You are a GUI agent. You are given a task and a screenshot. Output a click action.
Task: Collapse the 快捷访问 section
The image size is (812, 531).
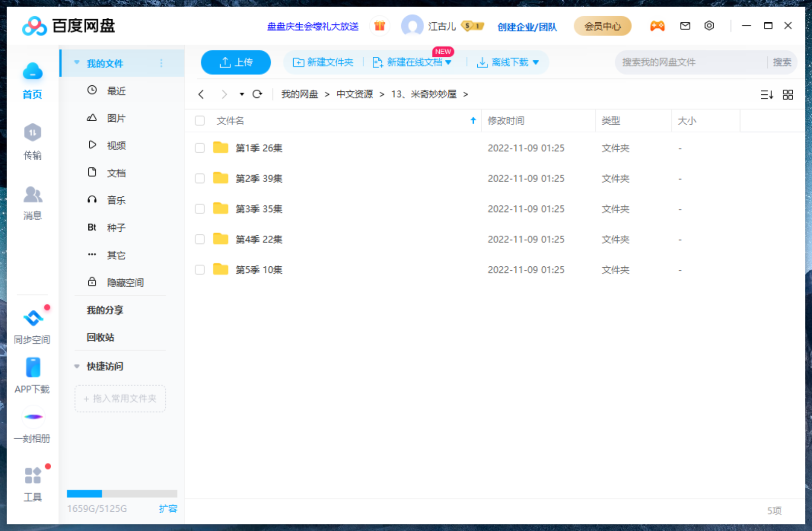coord(77,366)
